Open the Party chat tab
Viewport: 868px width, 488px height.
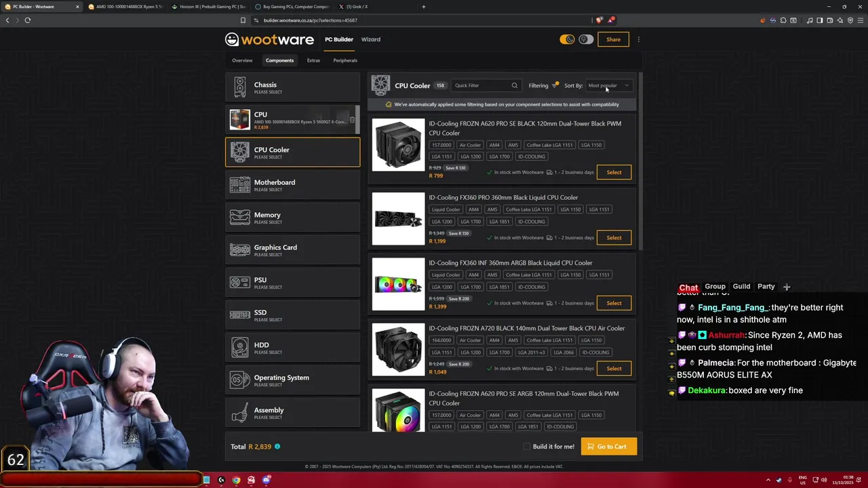point(766,287)
